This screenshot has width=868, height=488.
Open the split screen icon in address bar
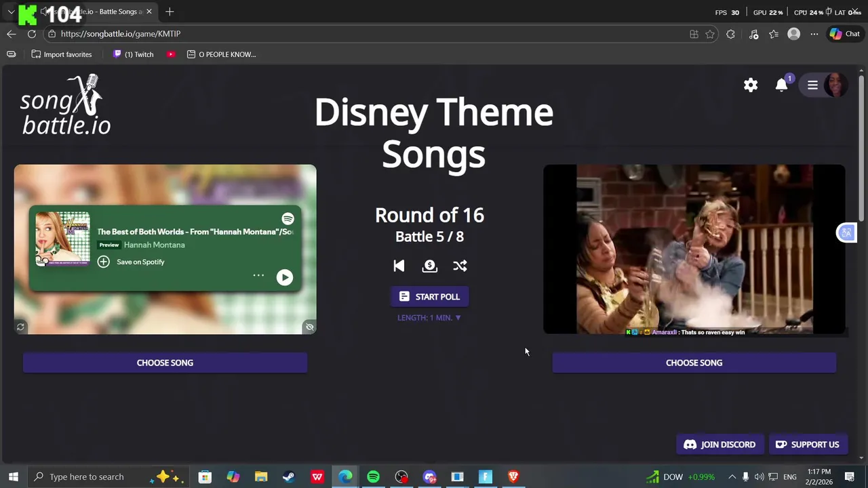(694, 34)
